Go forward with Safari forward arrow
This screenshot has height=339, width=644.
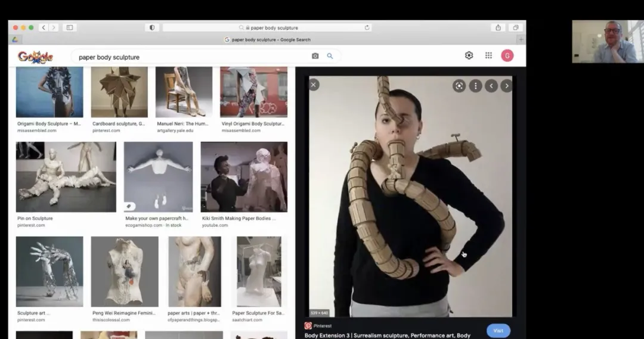pos(54,27)
